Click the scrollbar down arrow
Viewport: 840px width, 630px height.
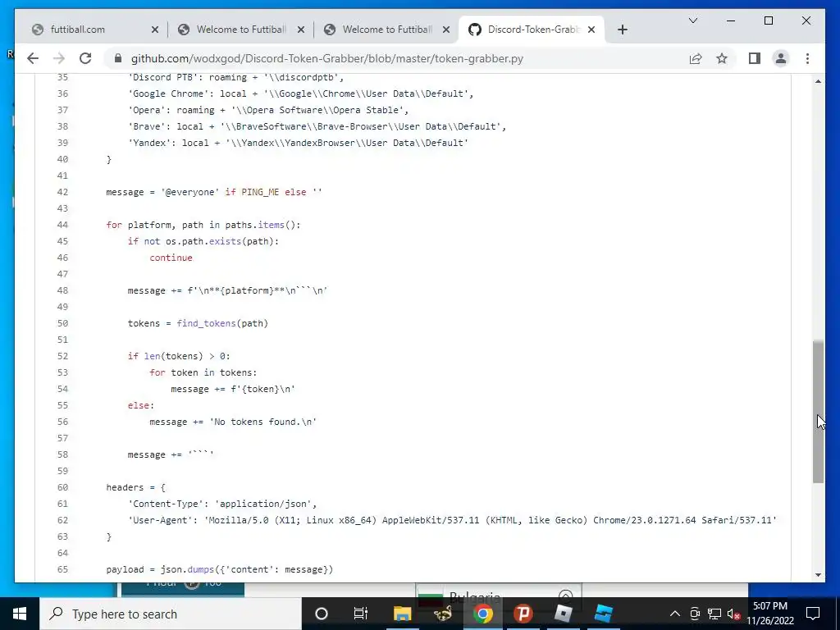(x=818, y=575)
